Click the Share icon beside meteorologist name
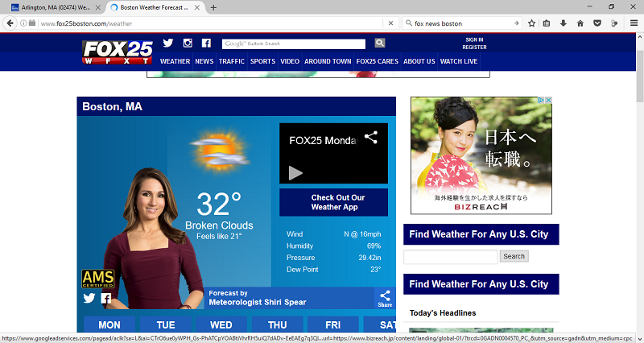The image size is (644, 343). (x=385, y=298)
